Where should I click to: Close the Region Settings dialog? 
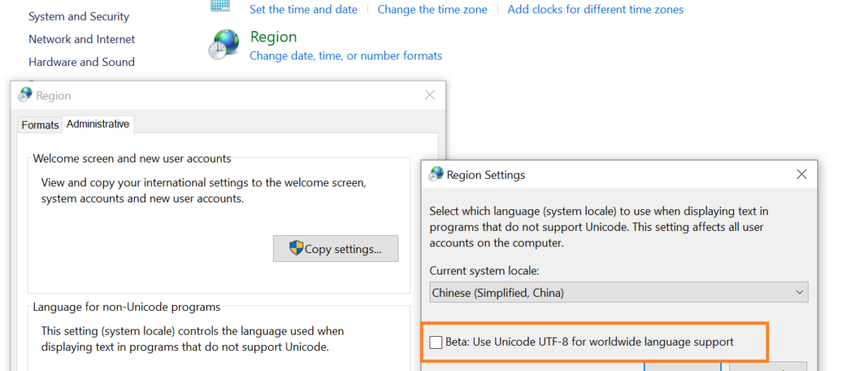pyautogui.click(x=801, y=174)
